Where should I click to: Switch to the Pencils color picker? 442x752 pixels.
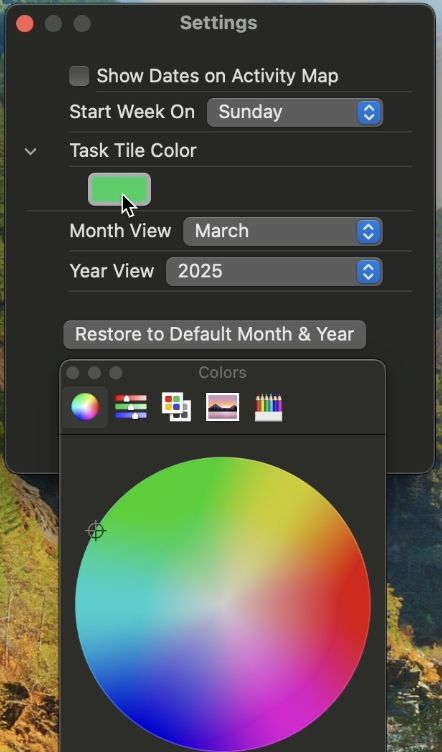coord(268,407)
